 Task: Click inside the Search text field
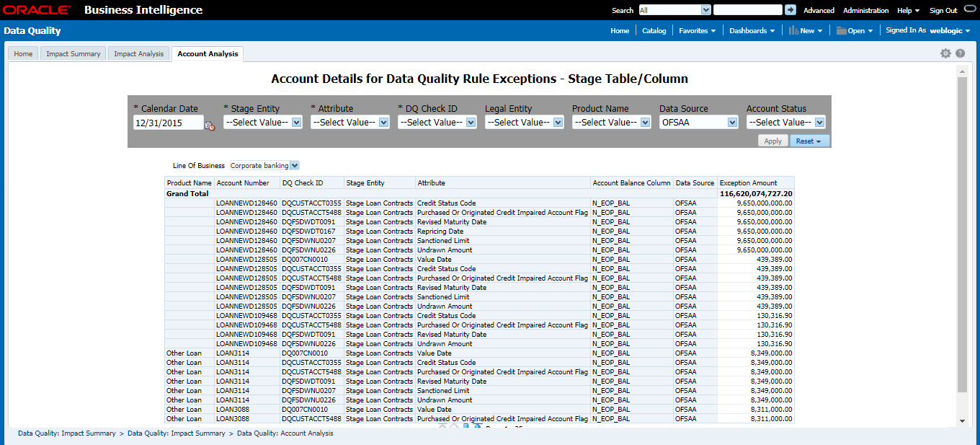click(x=747, y=10)
